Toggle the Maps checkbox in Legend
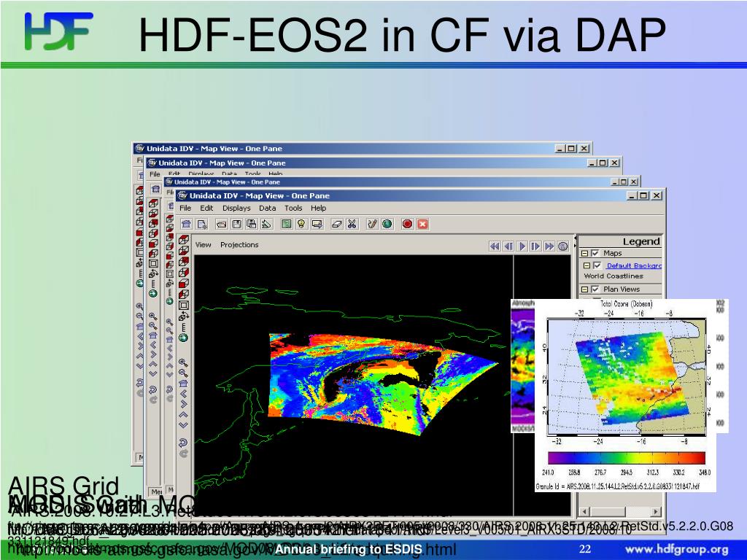 tap(595, 253)
